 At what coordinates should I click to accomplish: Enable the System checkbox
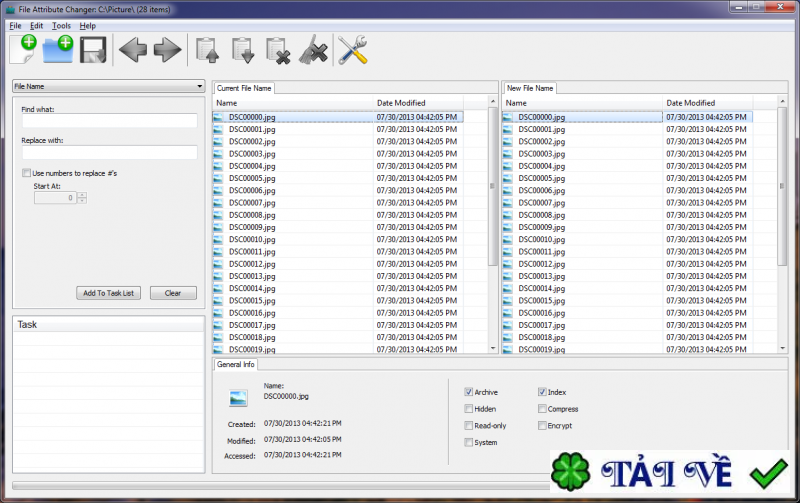[468, 442]
